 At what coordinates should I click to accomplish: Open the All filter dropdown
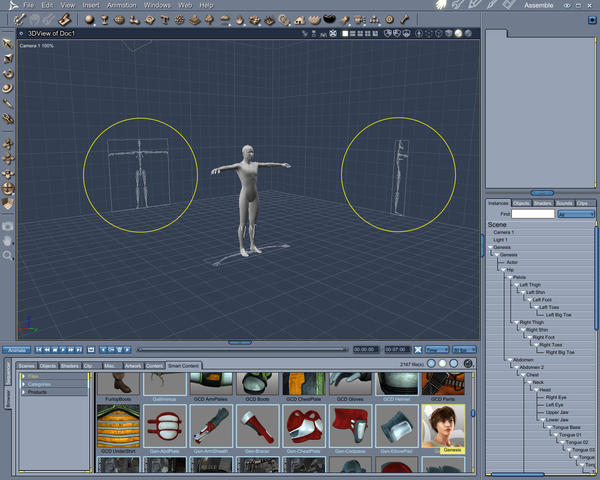tap(575, 214)
